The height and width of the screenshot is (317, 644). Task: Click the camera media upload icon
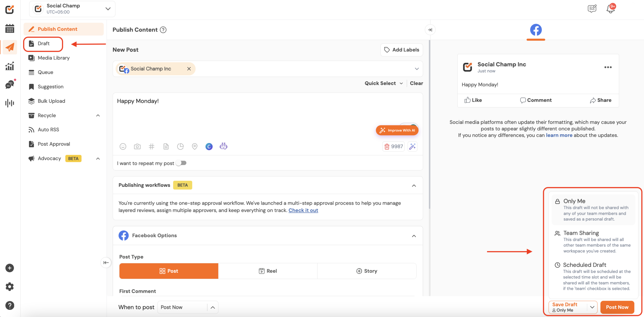pos(137,146)
